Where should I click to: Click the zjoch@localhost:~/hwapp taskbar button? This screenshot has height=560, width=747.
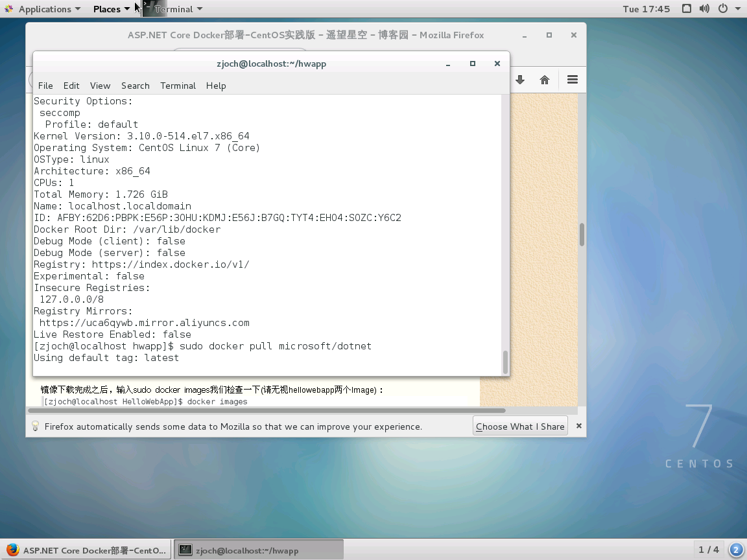[x=259, y=550]
